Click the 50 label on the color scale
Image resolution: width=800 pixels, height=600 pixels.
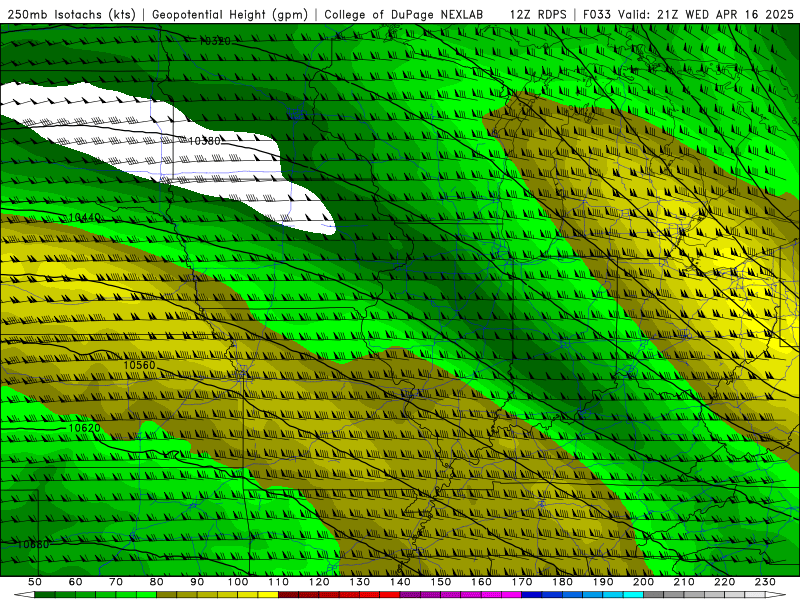[35, 582]
